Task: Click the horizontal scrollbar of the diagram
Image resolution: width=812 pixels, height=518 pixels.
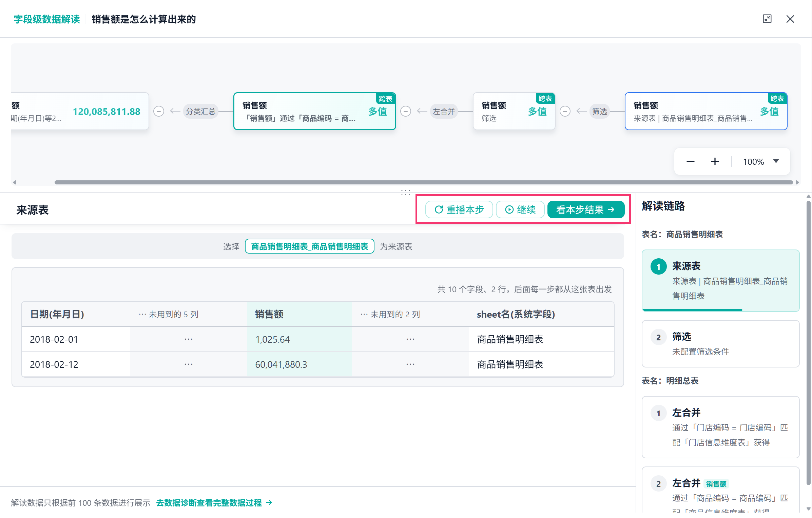Action: pos(423,182)
